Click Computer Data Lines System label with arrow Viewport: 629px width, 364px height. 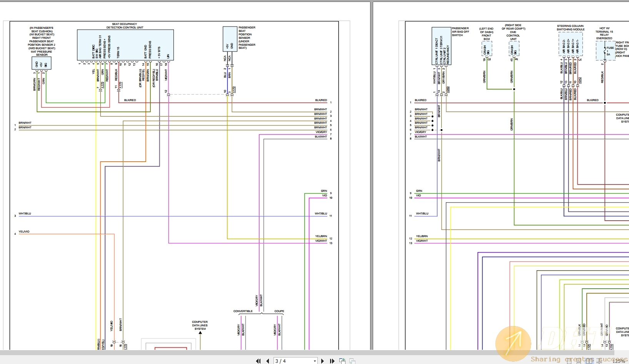pyautogui.click(x=200, y=325)
